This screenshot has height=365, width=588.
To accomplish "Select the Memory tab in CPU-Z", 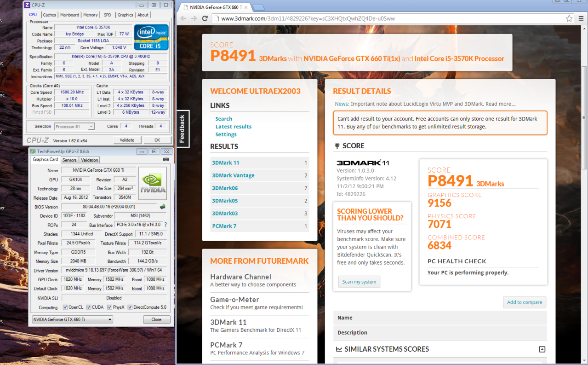I will pos(91,15).
